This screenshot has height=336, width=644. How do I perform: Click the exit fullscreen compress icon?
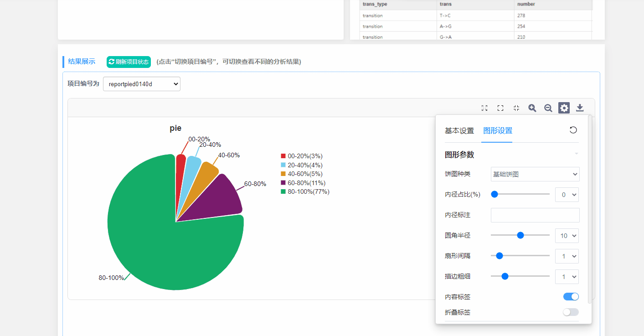coord(516,108)
